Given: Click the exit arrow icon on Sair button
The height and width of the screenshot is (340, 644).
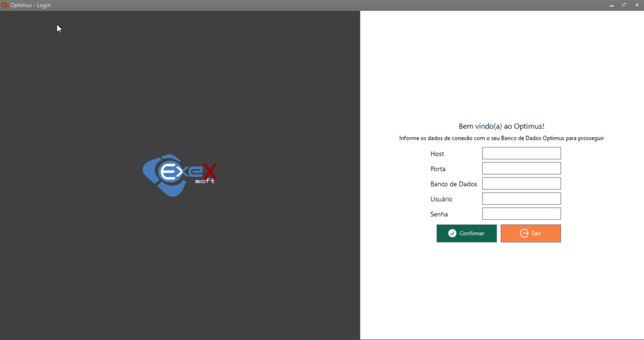Looking at the screenshot, I should 524,234.
